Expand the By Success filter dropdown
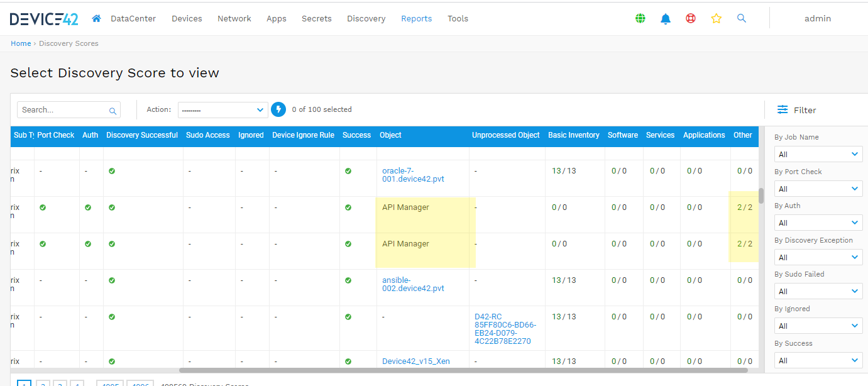Viewport: 868px width, 386px height. pos(818,360)
